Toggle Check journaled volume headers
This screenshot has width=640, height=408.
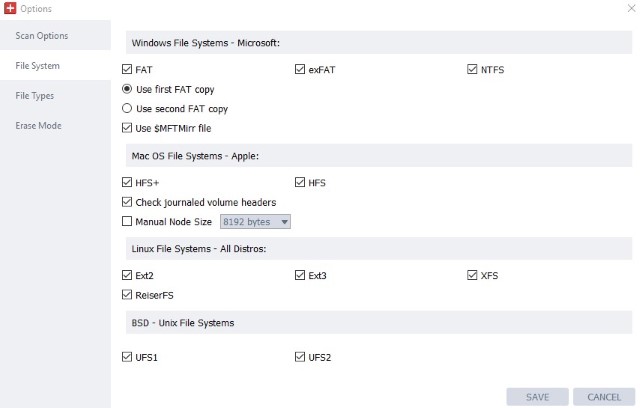pos(126,202)
